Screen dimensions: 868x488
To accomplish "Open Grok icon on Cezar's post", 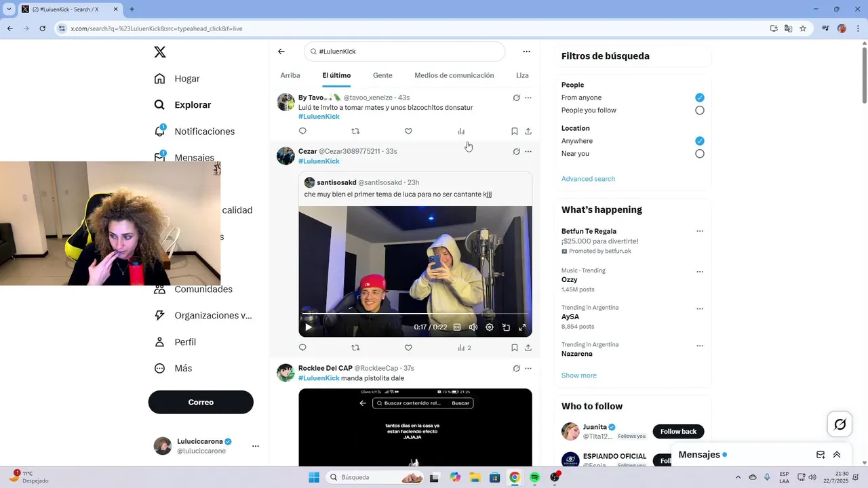I will pos(516,152).
